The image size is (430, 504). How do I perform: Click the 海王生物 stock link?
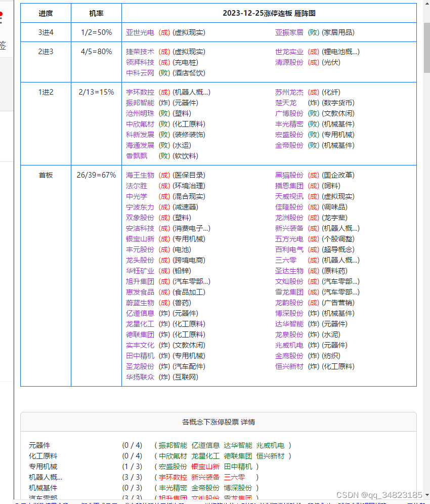(140, 175)
